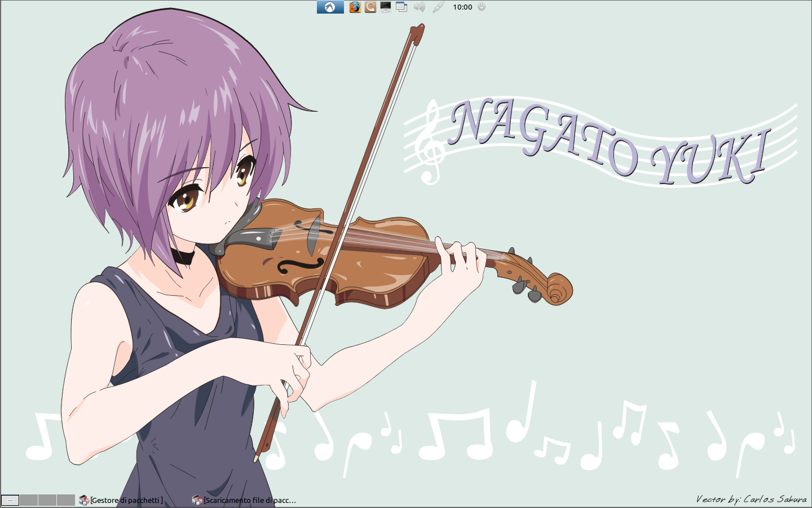Open the volume speaker control
This screenshot has width=812, height=508.
(x=420, y=7)
